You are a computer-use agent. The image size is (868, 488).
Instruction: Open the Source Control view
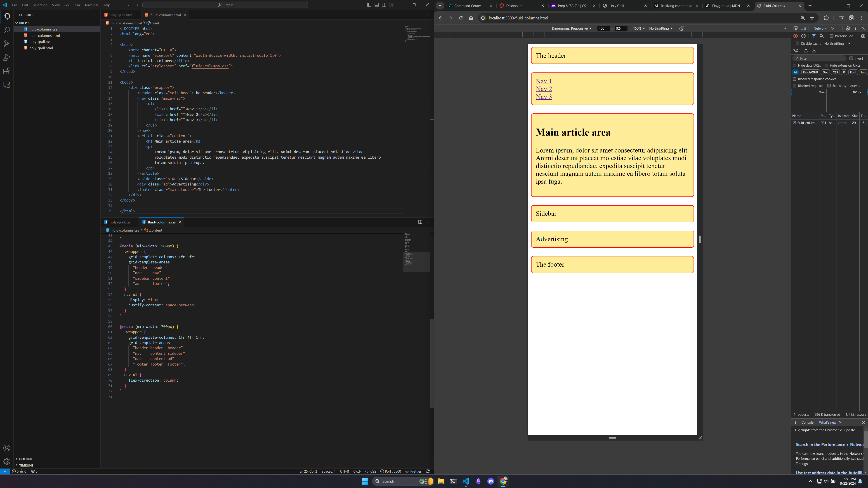(x=7, y=44)
